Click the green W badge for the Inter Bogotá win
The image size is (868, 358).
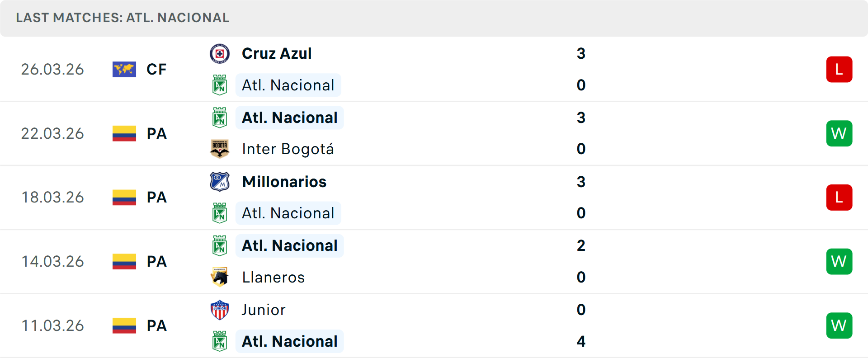(840, 133)
